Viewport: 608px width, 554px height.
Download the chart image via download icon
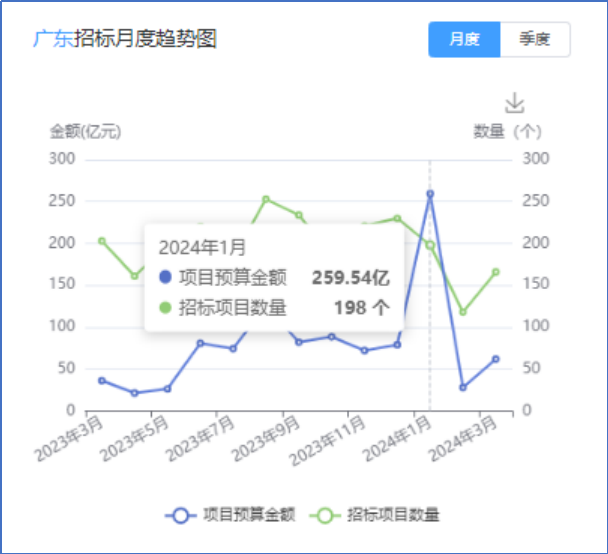tap(515, 103)
